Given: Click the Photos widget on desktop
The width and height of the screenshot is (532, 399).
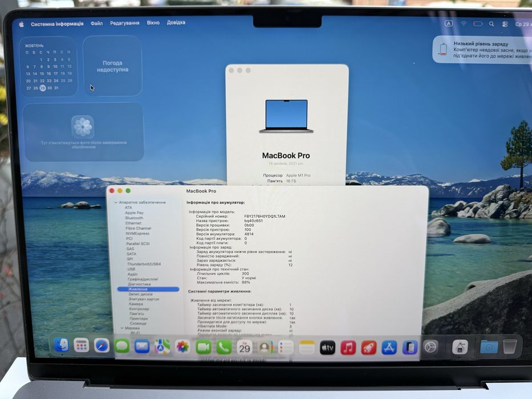Looking at the screenshot, I should [x=84, y=132].
